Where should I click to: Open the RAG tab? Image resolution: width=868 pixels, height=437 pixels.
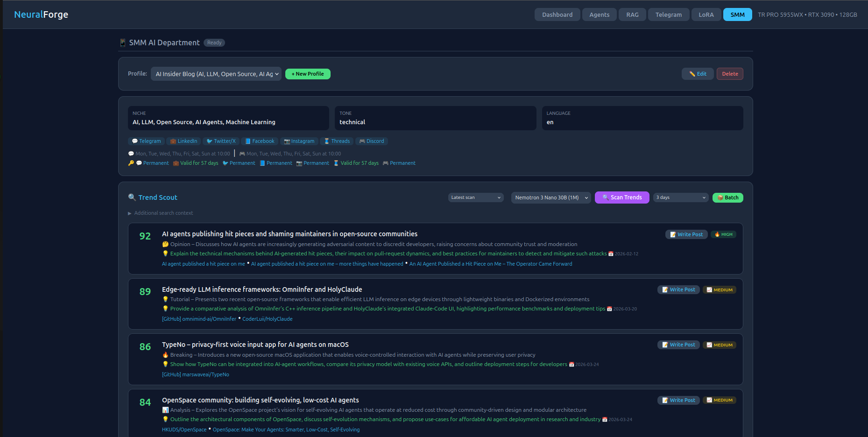[632, 14]
